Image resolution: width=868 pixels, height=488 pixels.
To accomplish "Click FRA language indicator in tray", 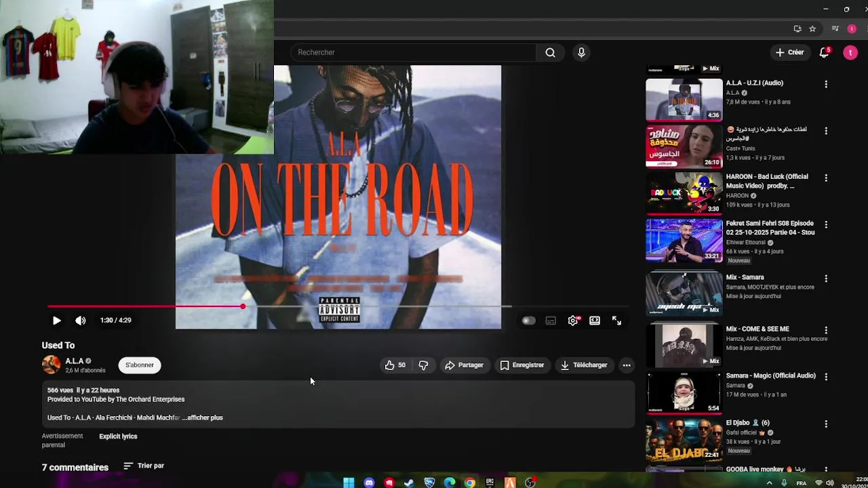I will pos(802,483).
